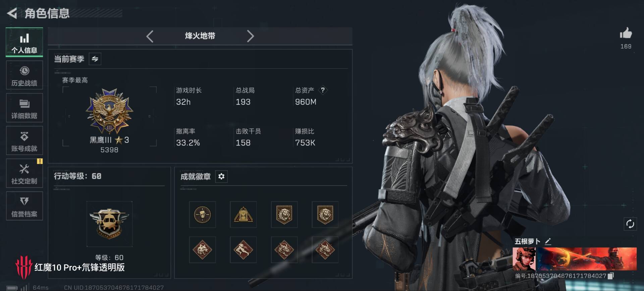
Task: Click the 总资产 question mark help icon
Action: [x=323, y=90]
